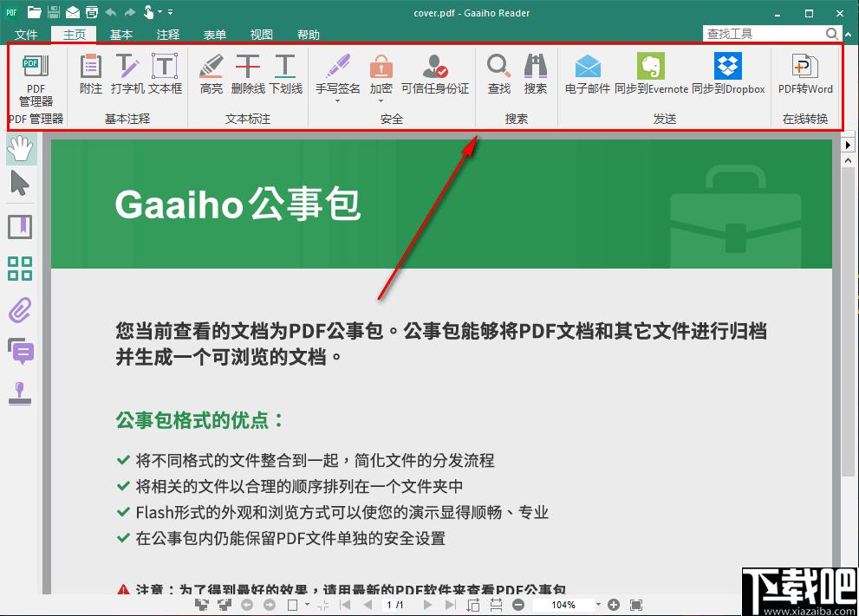
Task: Expand the 加密 dropdown arrow
Action: [x=381, y=101]
